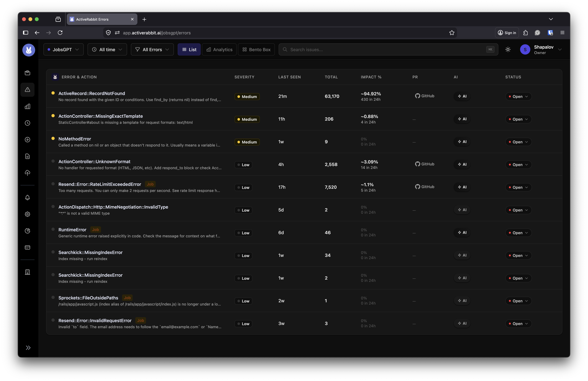Open the bar chart sidebar icon

27,106
